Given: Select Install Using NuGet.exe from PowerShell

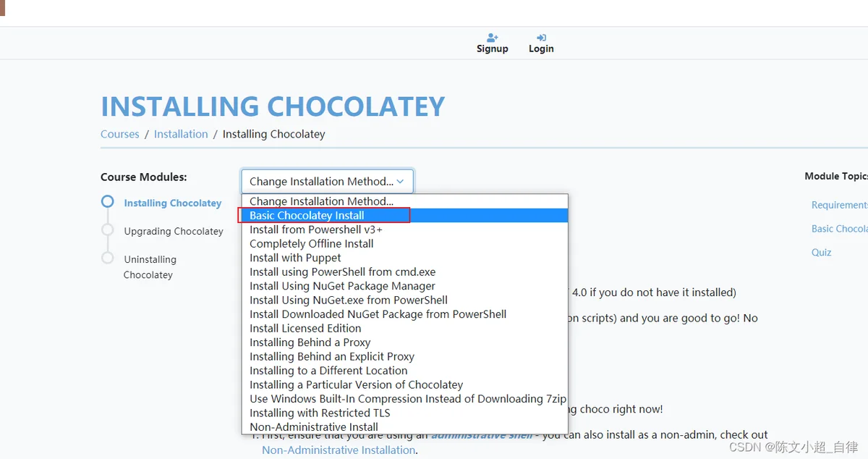Looking at the screenshot, I should tap(405, 300).
